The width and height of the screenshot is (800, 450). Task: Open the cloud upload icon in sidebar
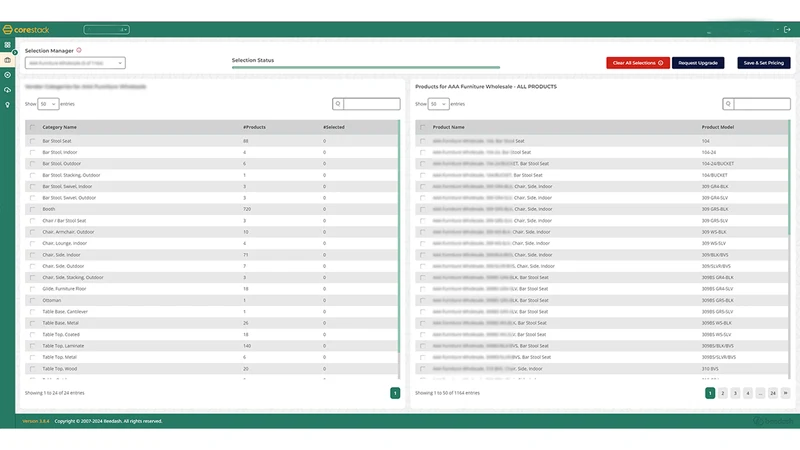7,90
